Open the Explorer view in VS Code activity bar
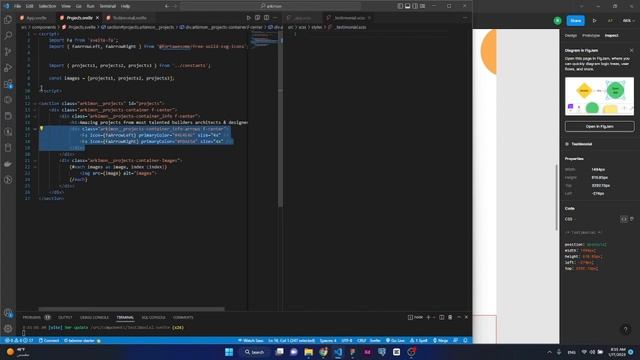Image resolution: width=640 pixels, height=360 pixels. pyautogui.click(x=8, y=20)
